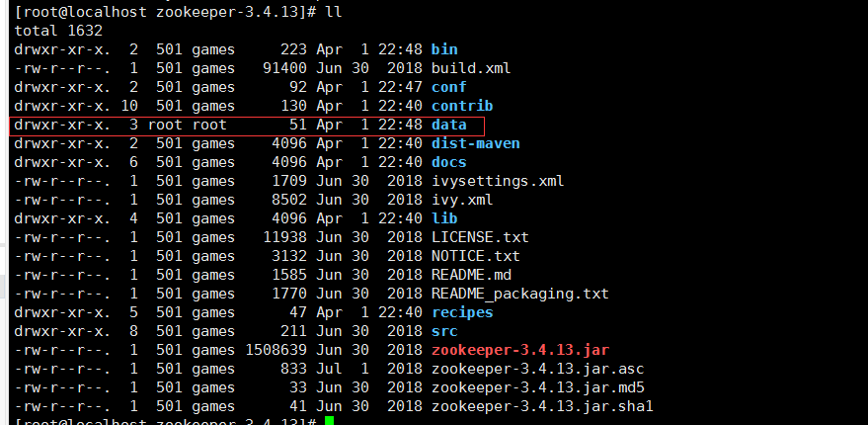Click the ivysettings.xml file name
The image size is (868, 425).
(498, 181)
